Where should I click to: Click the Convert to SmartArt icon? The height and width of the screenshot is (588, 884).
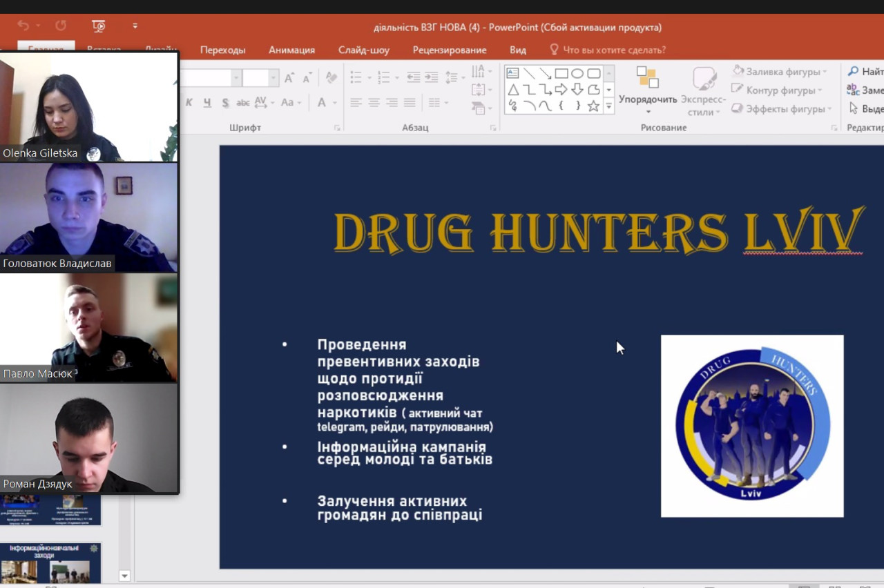click(481, 108)
